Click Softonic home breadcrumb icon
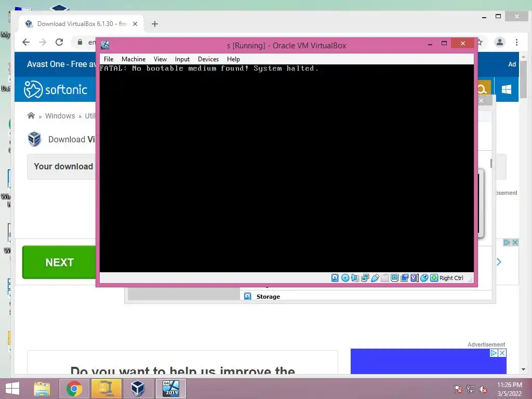This screenshot has height=399, width=532. (x=31, y=116)
